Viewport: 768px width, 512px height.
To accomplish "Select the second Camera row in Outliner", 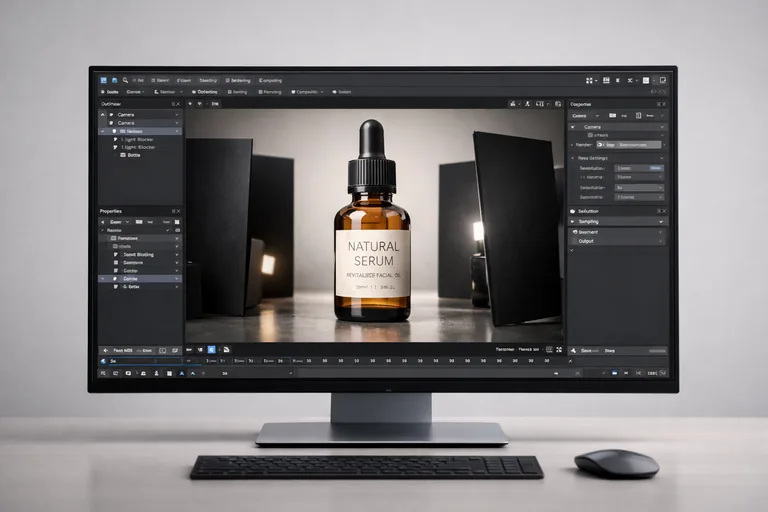I will pos(140,123).
